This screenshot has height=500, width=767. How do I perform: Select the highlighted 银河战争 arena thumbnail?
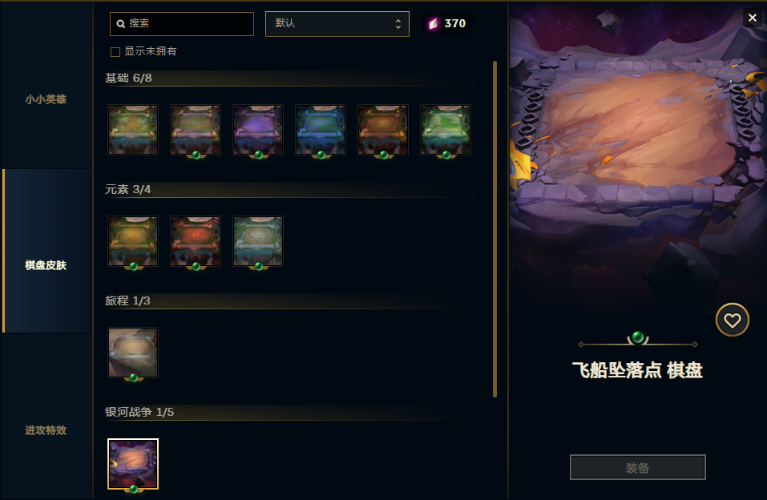coord(133,464)
